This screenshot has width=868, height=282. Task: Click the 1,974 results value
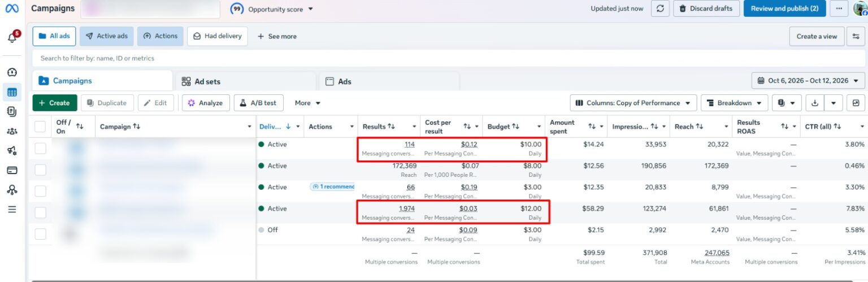coord(406,209)
